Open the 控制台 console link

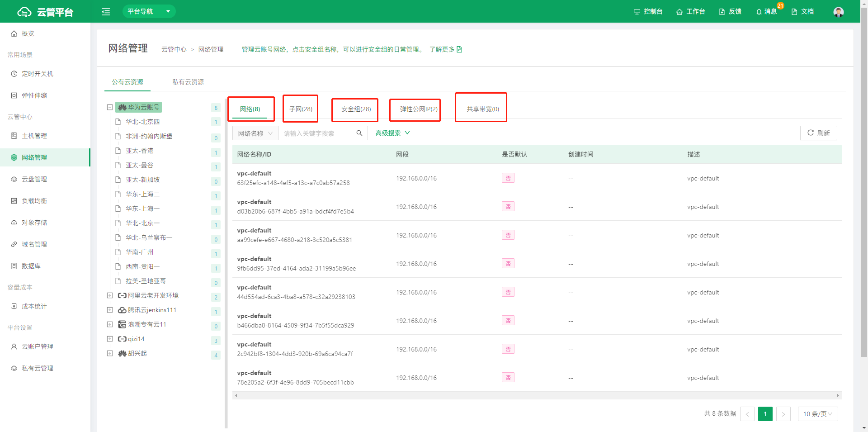pos(648,11)
